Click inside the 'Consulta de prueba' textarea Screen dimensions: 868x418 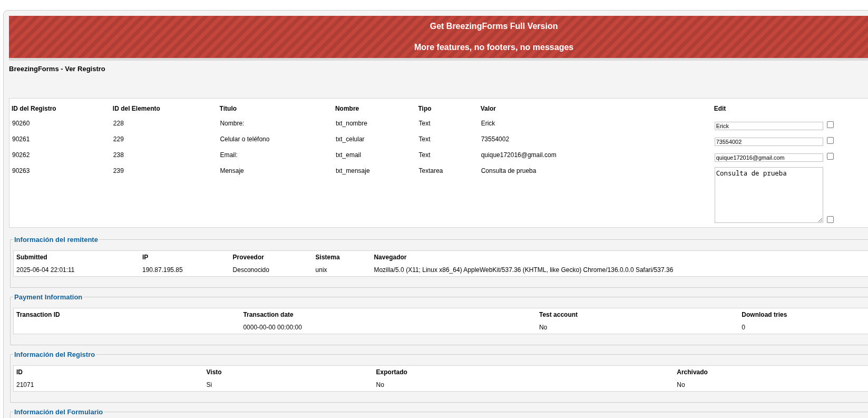point(768,195)
